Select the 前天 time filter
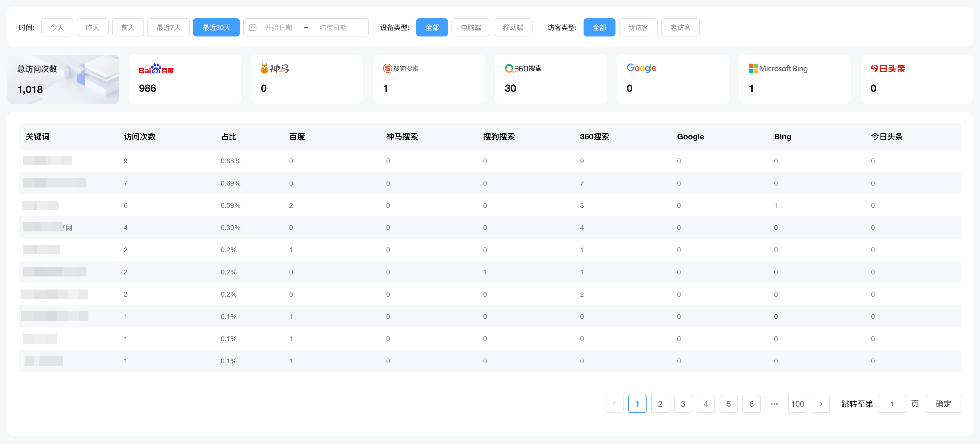 [128, 27]
